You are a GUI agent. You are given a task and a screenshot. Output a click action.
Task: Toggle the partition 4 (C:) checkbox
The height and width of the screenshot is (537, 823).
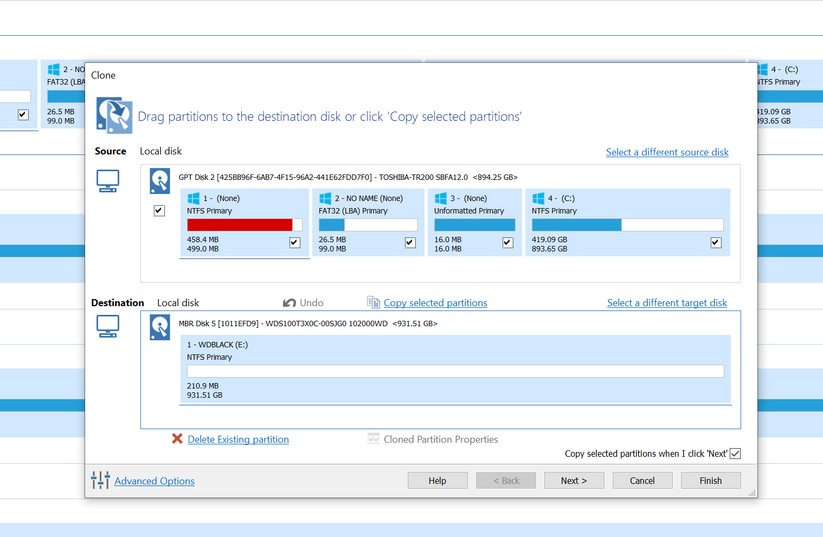coord(715,242)
